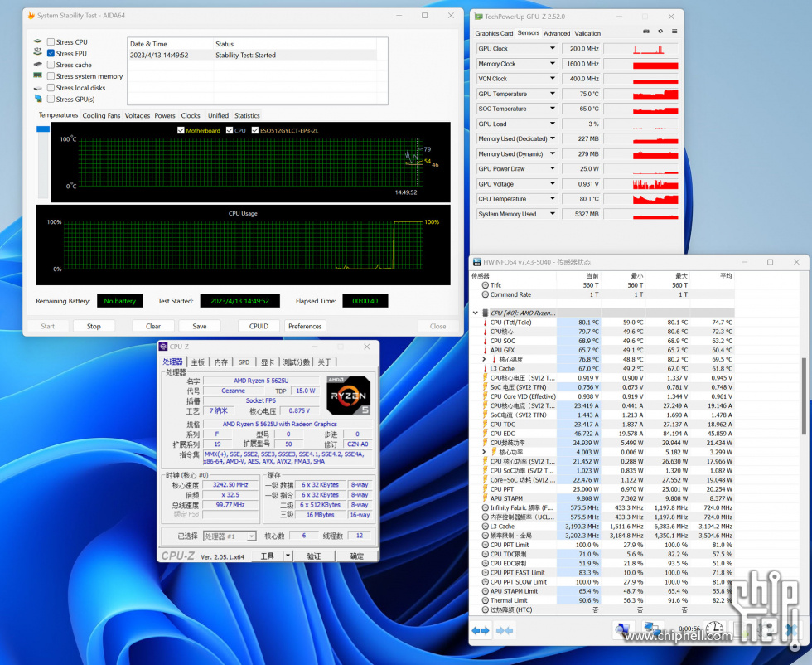The height and width of the screenshot is (665, 812).
Task: Switch to AIDA64 Statistics tab
Action: coord(247,115)
